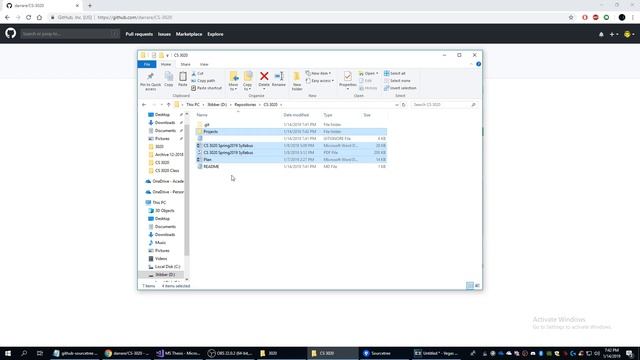Image resolution: width=640 pixels, height=360 pixels.
Task: Expand the Move to dropdown
Action: tap(233, 89)
